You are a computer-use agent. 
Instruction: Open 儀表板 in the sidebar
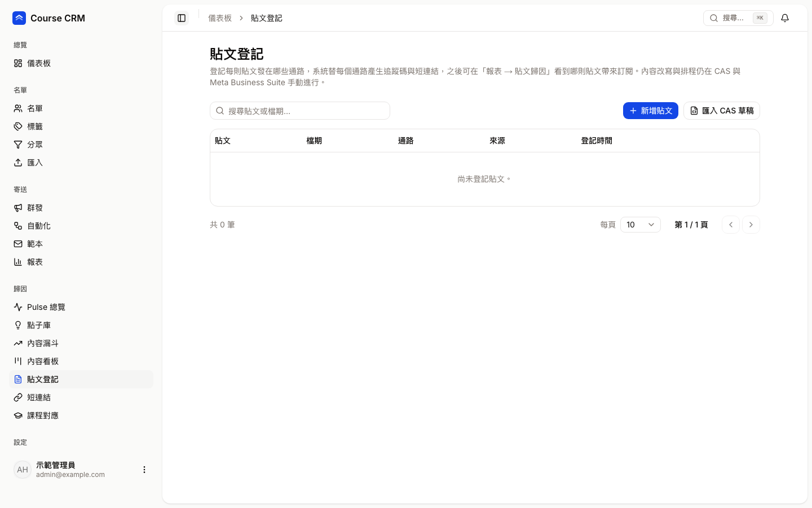[x=81, y=63]
